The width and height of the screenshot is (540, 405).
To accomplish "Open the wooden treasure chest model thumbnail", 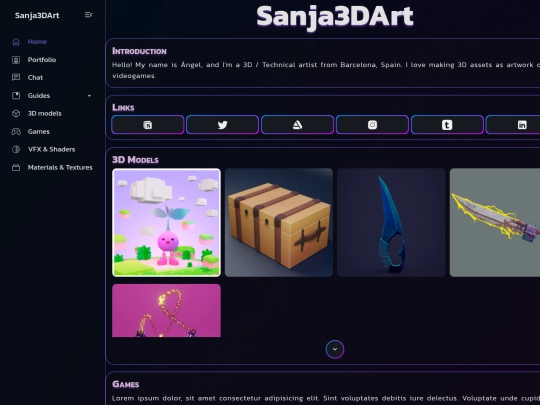I will 279,222.
